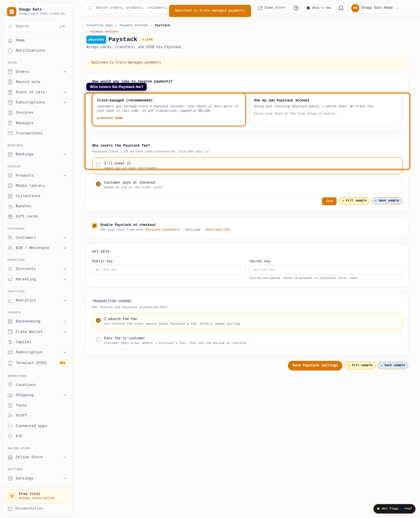Click the Capital dollar icon
The width and height of the screenshot is (420, 518).
pos(10,342)
